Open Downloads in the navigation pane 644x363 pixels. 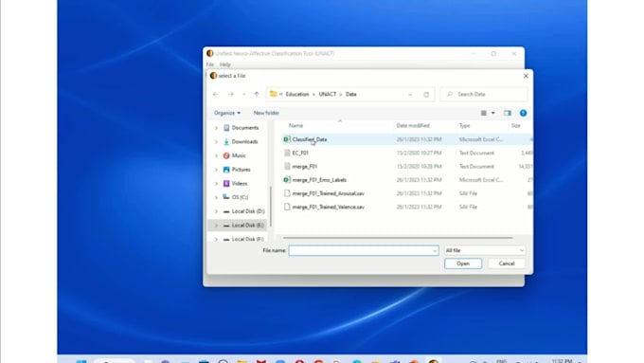pos(241,142)
